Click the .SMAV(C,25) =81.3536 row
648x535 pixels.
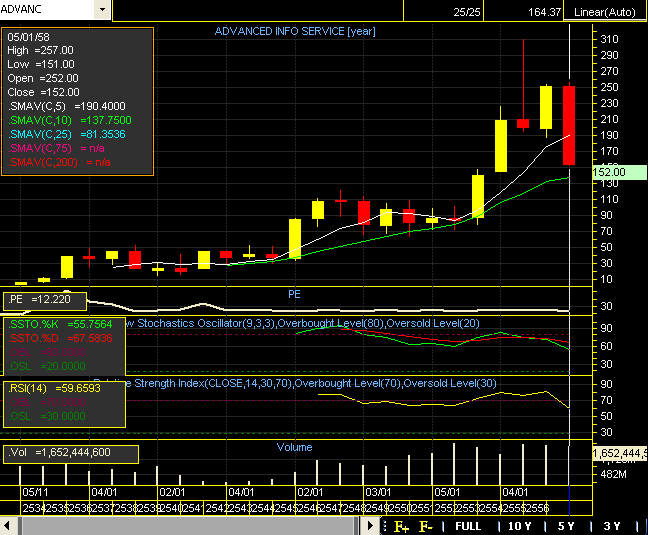(67, 134)
